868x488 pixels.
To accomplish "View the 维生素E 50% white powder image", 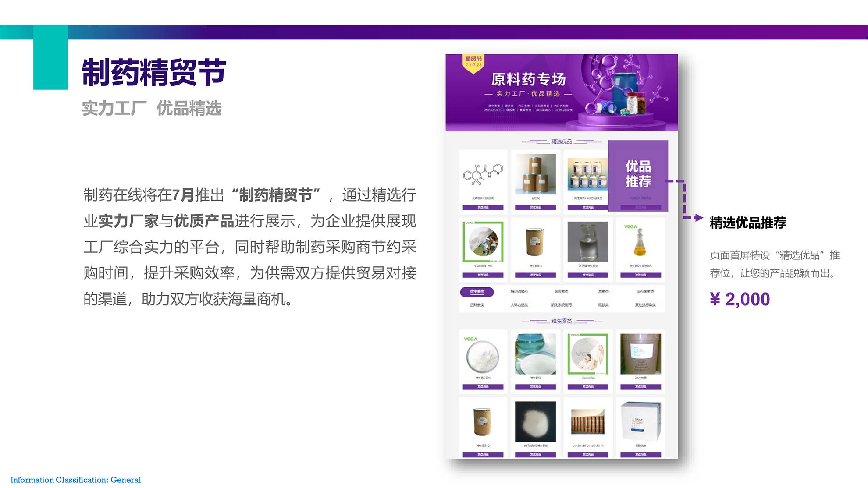I will point(483,354).
